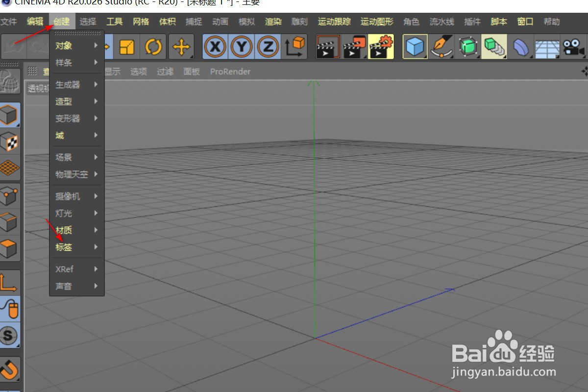Viewport: 588px width, 392px height.
Task: Expand the 场景 submenu
Action: 77,157
